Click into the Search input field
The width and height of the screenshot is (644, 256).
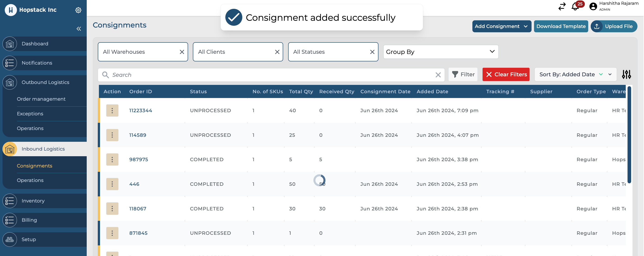(270, 75)
